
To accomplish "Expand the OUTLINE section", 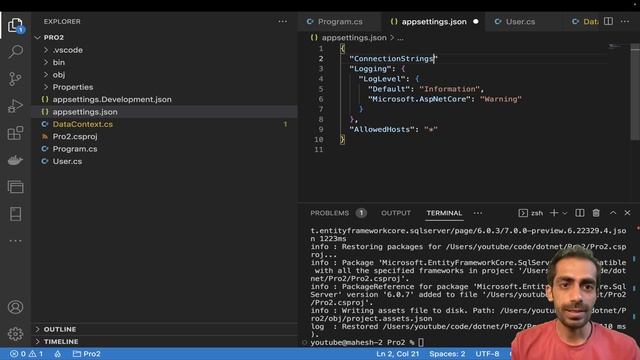I will 60,329.
